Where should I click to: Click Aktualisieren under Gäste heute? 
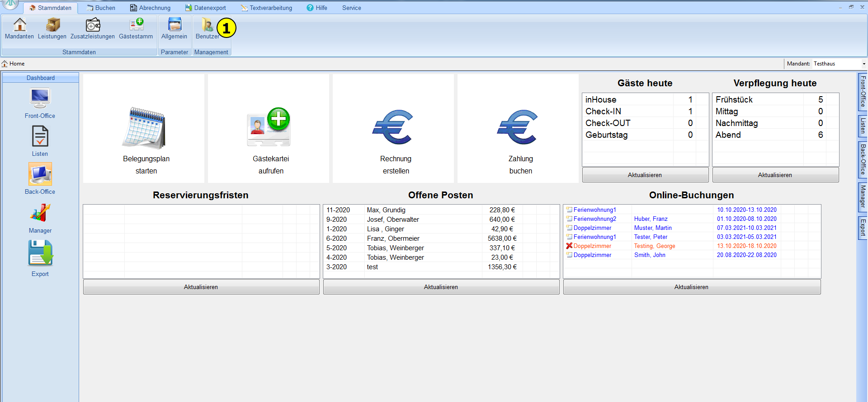click(645, 175)
